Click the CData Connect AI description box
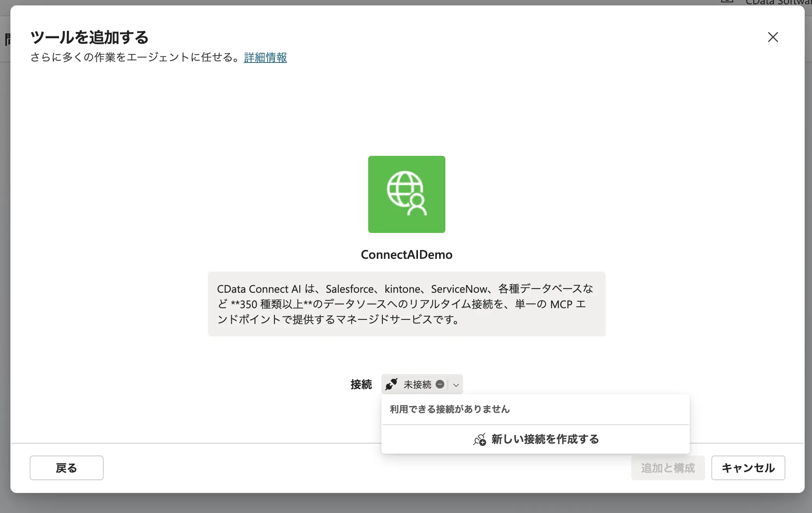This screenshot has height=513, width=812. click(x=406, y=304)
